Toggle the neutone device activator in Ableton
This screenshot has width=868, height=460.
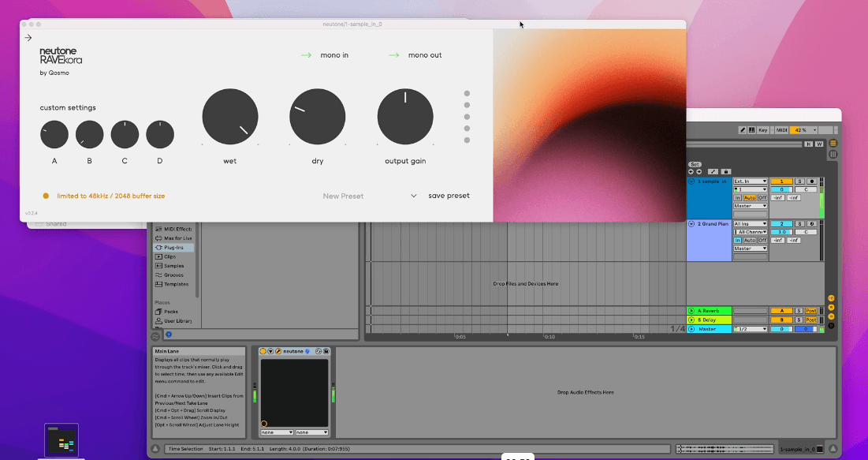click(263, 351)
